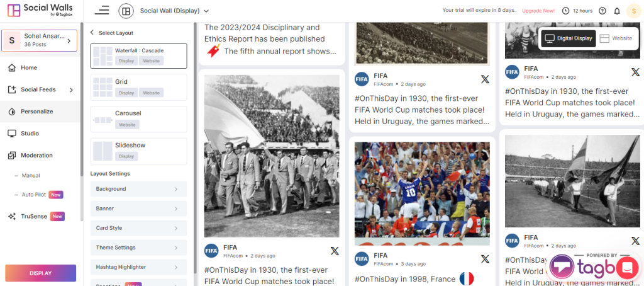Click the '36 Posts' count text
The height and width of the screenshot is (286, 644).
tap(35, 45)
